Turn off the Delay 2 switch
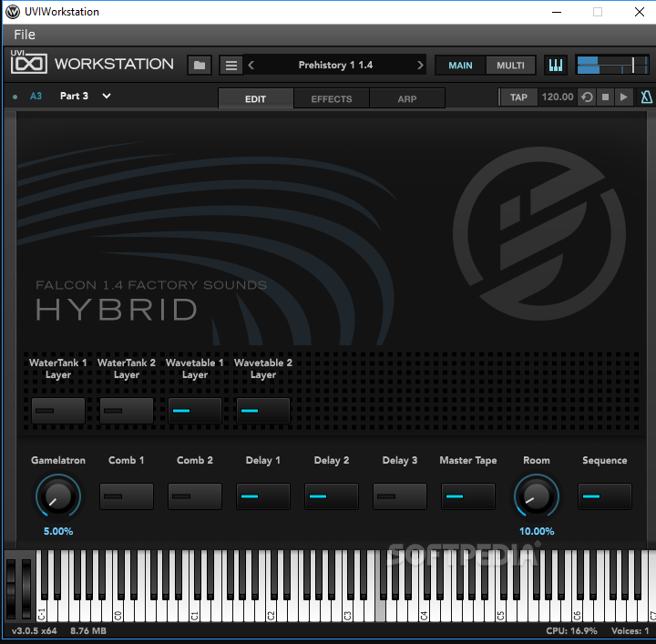Screen dimensions: 656x644 pos(332,496)
